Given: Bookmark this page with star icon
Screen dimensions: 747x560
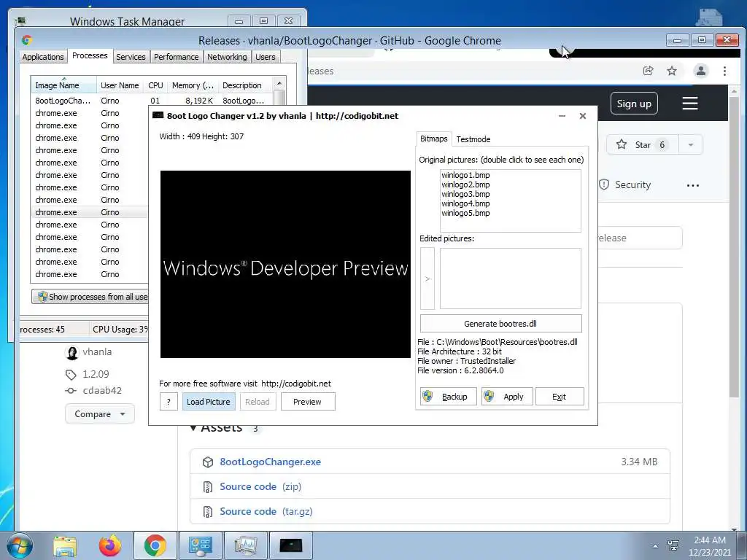Looking at the screenshot, I should pos(672,71).
